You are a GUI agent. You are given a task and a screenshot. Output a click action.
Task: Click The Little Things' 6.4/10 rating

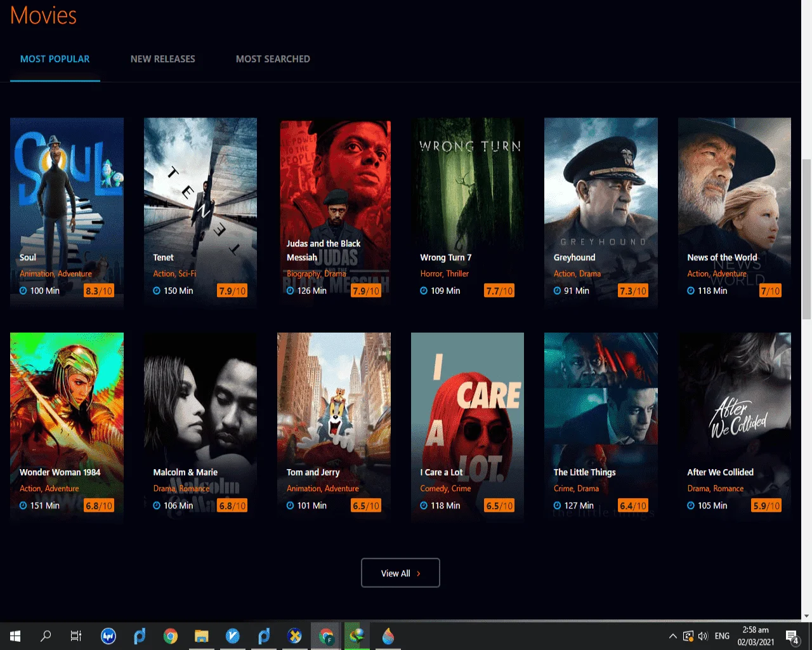(633, 506)
